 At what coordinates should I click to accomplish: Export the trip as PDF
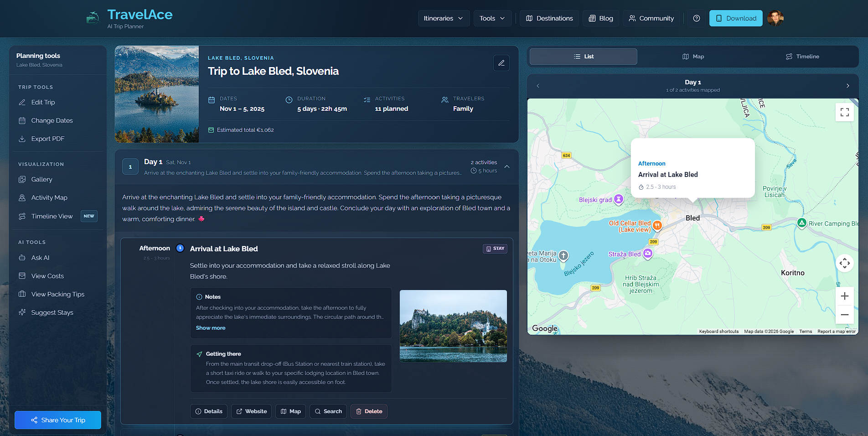pyautogui.click(x=58, y=139)
